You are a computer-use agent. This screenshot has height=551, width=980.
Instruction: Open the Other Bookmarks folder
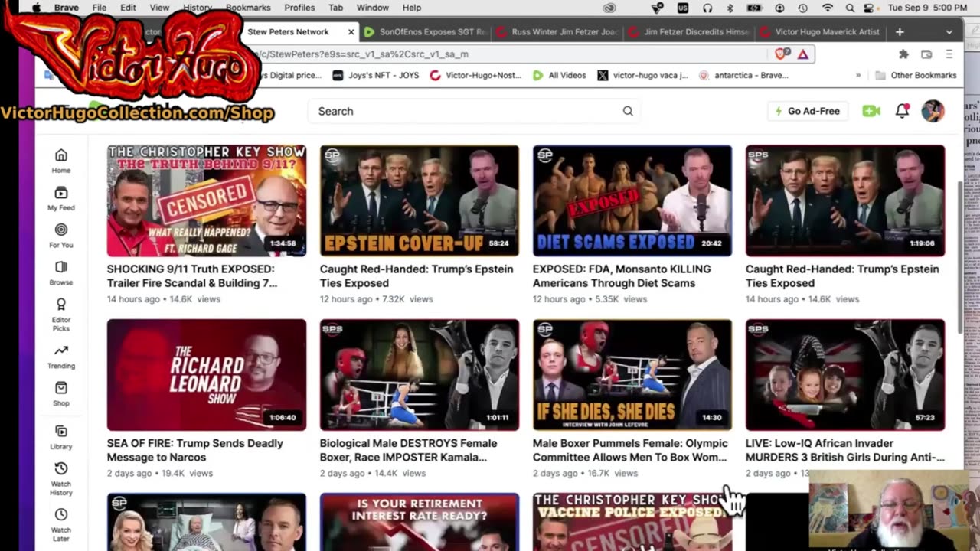916,75
